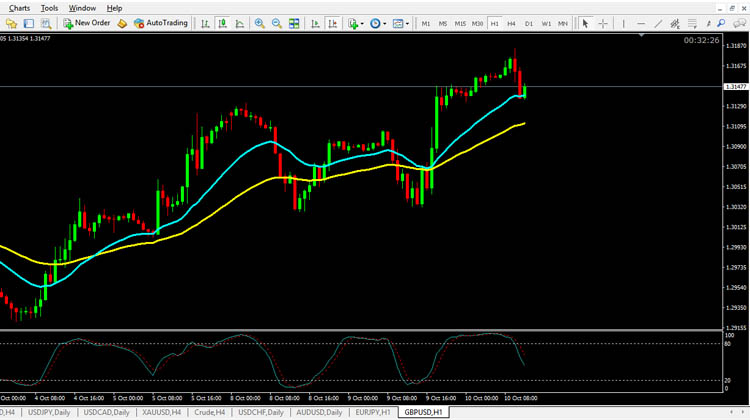Viewport: 750px width, 420px height.
Task: Open the chat speech bubbles icon
Action: (x=739, y=23)
